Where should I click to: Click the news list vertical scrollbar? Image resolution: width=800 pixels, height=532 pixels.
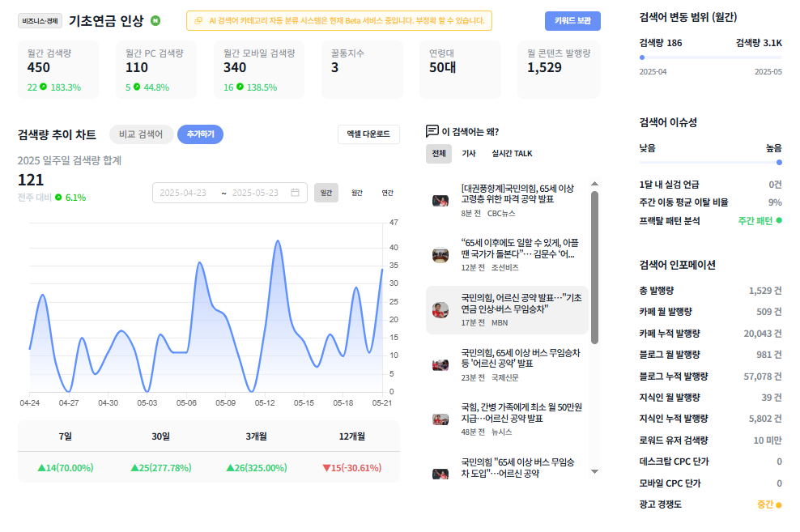click(x=594, y=267)
